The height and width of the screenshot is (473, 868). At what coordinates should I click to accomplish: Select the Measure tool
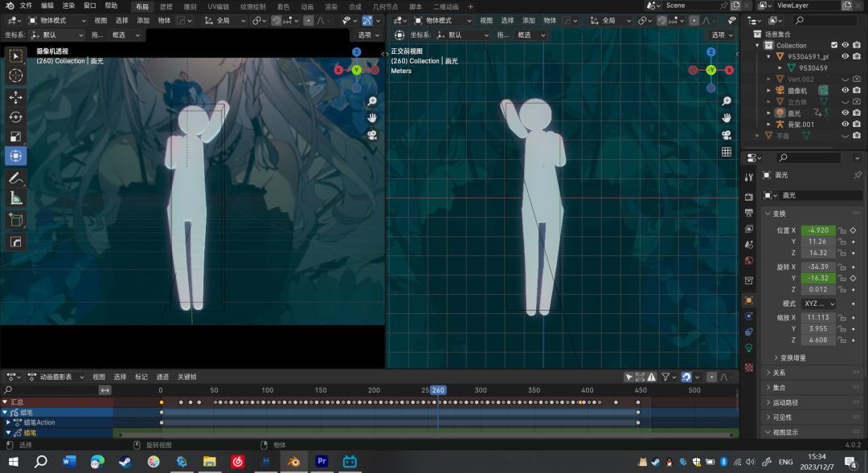(x=15, y=198)
